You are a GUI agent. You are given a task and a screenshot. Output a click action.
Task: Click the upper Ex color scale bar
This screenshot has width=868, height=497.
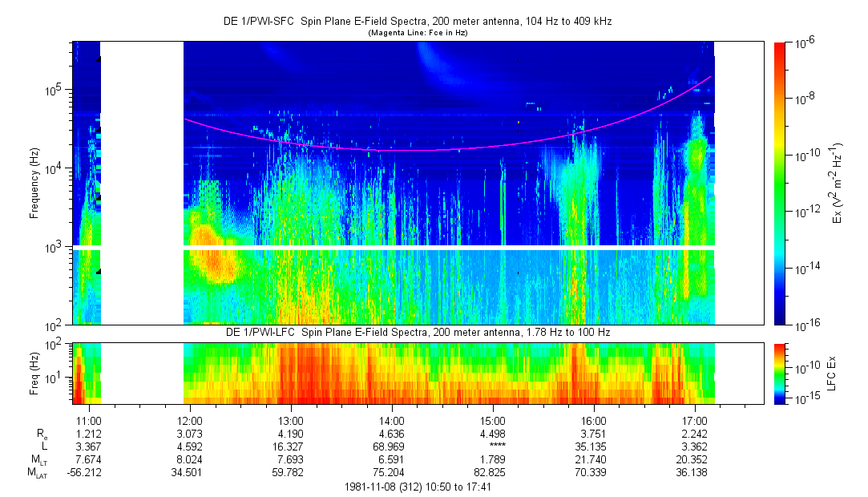[781, 183]
